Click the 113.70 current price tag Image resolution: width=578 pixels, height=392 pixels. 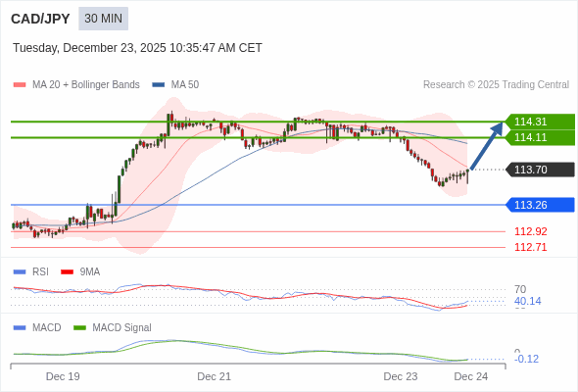(x=540, y=170)
